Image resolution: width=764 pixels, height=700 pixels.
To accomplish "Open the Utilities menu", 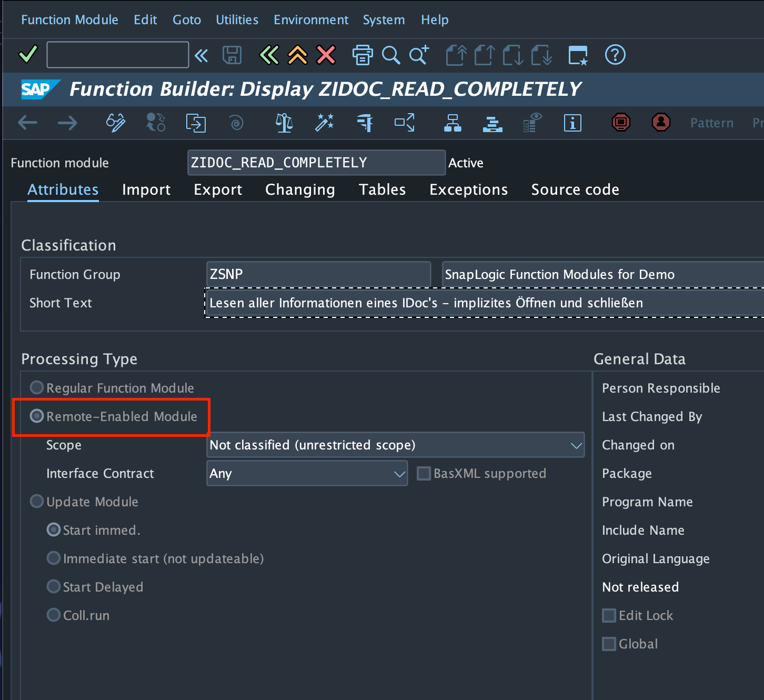I will 237,20.
